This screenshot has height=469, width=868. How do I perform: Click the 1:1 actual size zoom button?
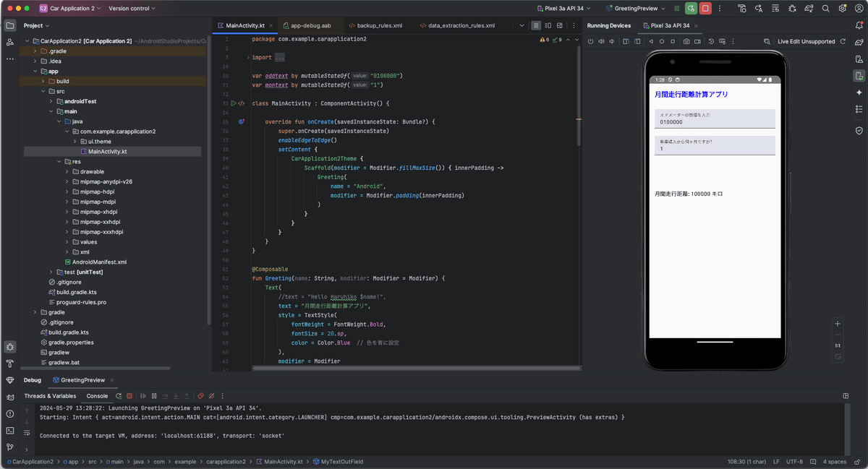[x=838, y=346]
